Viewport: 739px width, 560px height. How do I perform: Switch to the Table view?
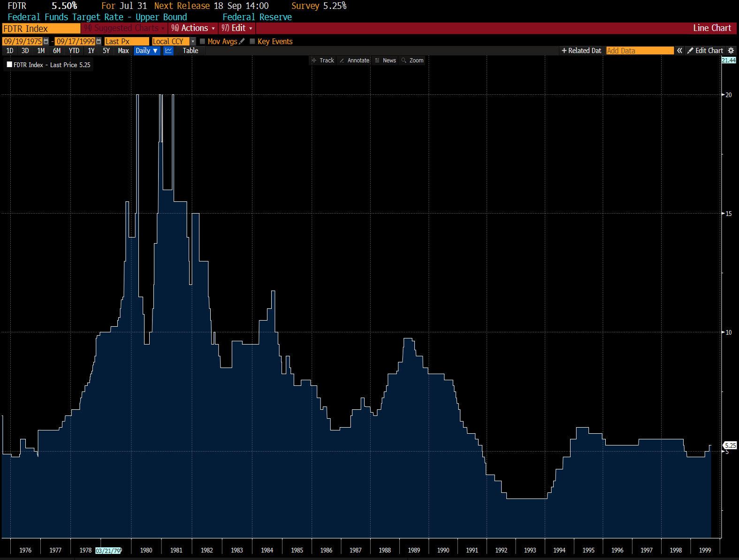(x=190, y=51)
